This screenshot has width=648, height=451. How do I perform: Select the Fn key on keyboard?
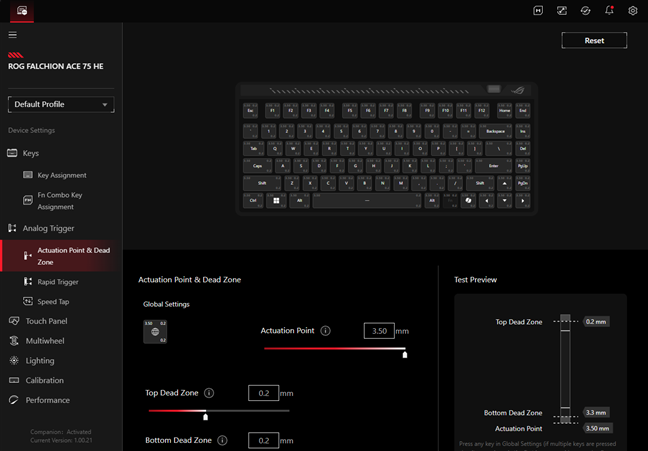pyautogui.click(x=450, y=200)
